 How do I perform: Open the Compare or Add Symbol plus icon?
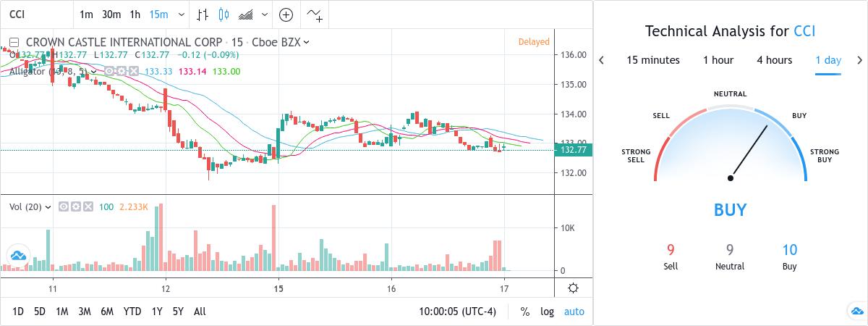(x=286, y=14)
